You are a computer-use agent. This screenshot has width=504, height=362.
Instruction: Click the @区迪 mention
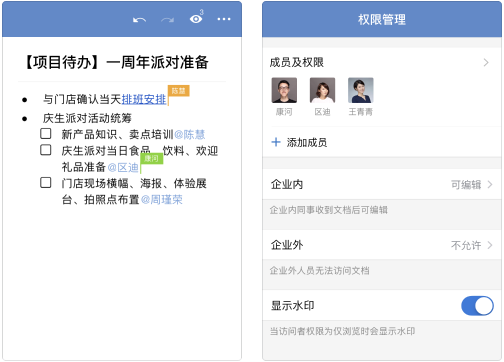[x=123, y=167]
